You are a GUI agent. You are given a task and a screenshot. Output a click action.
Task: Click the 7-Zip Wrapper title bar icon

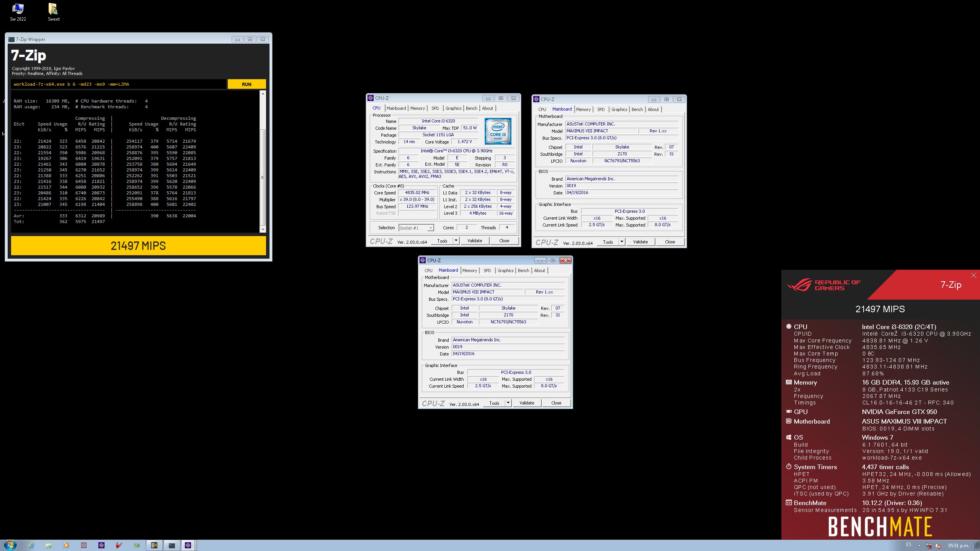(x=11, y=39)
